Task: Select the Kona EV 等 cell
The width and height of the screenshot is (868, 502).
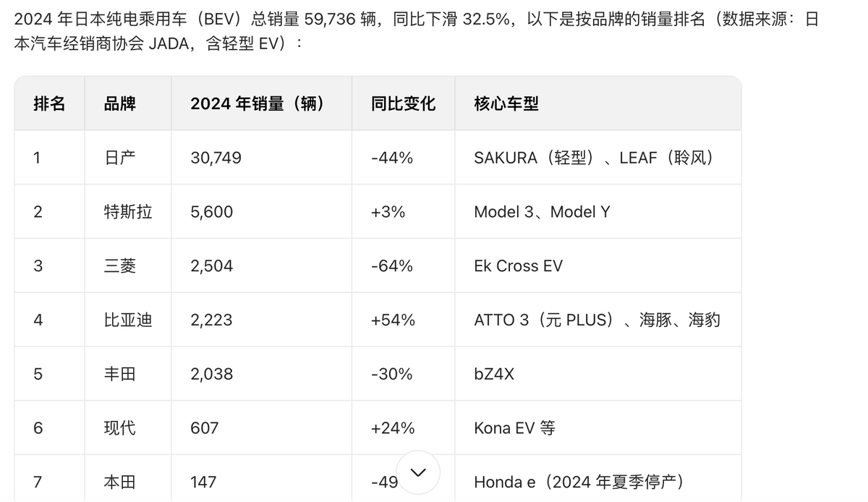Action: coord(514,428)
